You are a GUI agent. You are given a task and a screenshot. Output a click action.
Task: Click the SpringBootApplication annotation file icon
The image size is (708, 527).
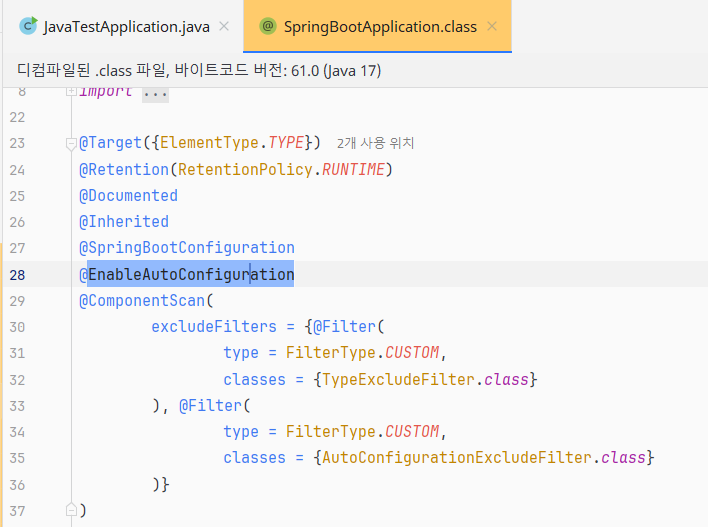click(268, 26)
